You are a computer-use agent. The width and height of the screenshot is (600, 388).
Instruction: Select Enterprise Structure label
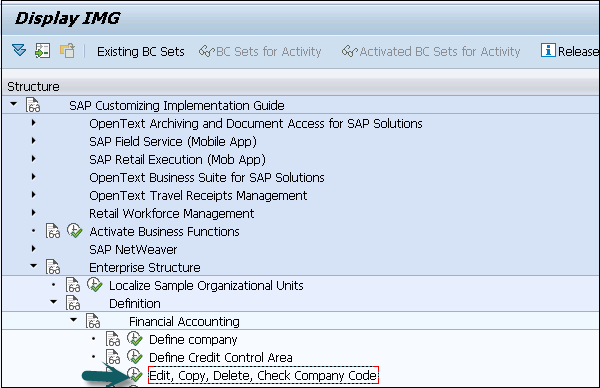(145, 267)
